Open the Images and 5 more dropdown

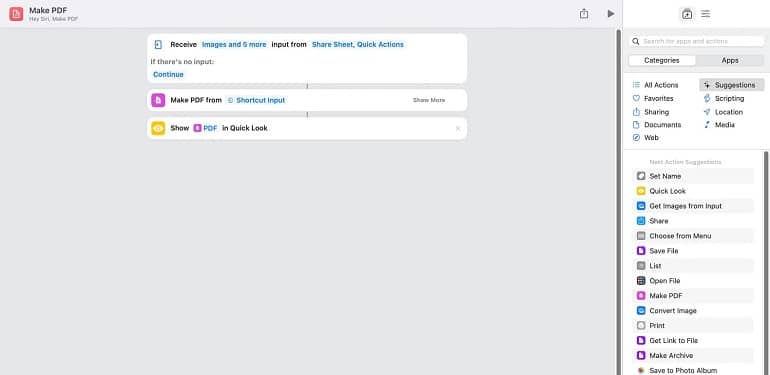tap(234, 45)
